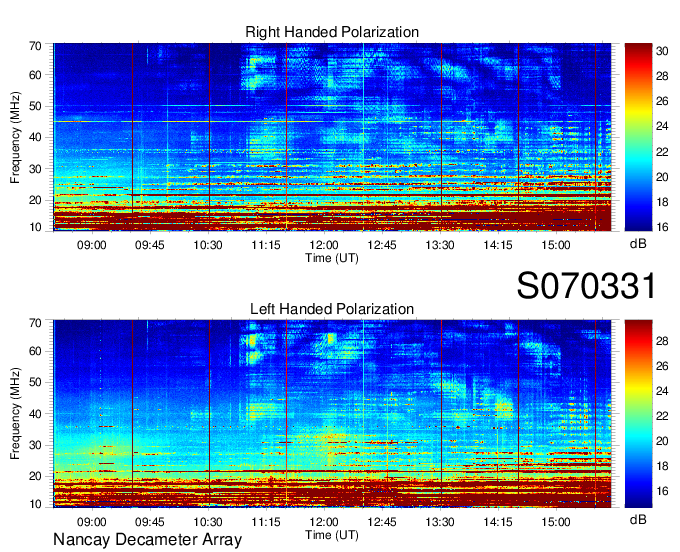Click the 16 dB label on right-handed colorbar
The height and width of the screenshot is (552, 680).
point(662,227)
